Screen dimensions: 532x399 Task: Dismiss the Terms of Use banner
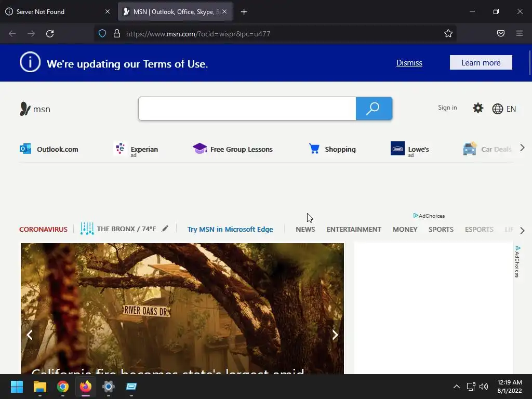point(409,63)
